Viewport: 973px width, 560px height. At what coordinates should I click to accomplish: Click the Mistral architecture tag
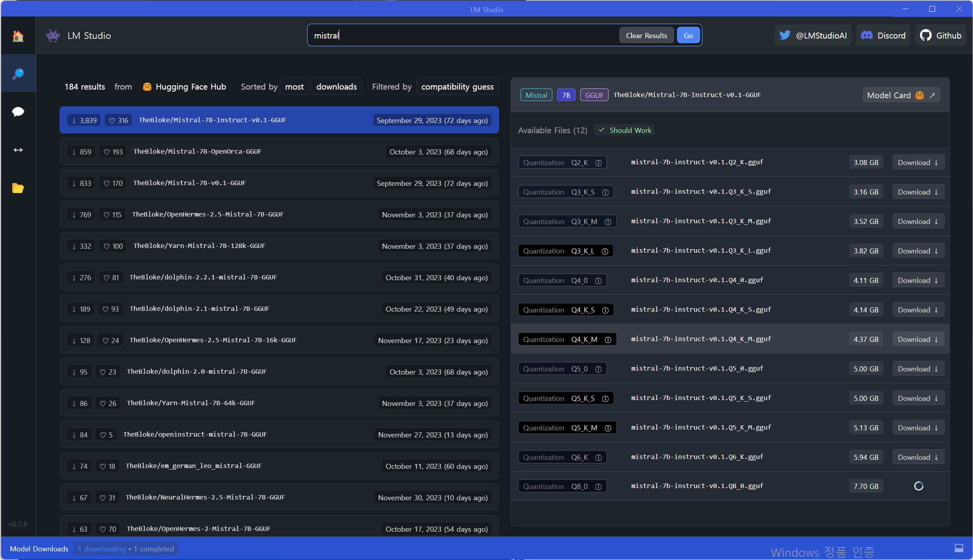(x=536, y=95)
